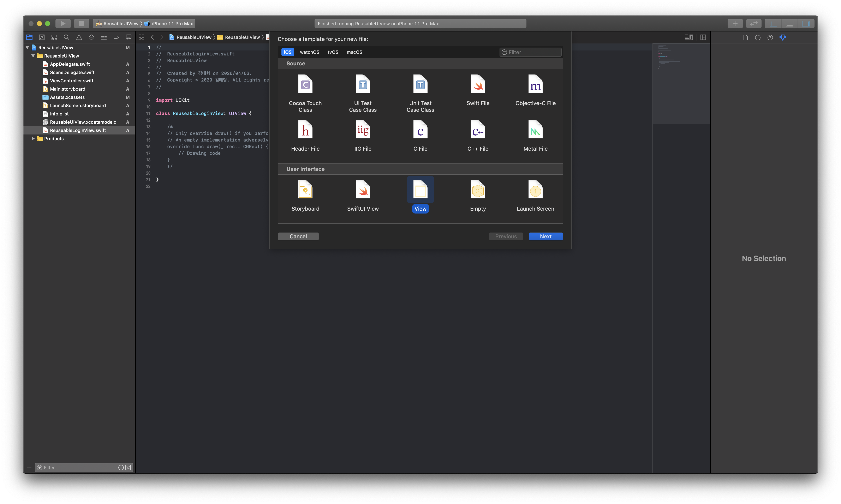Screen dimensions: 841x504
Task: Choose the Swift File template icon
Action: (x=478, y=84)
